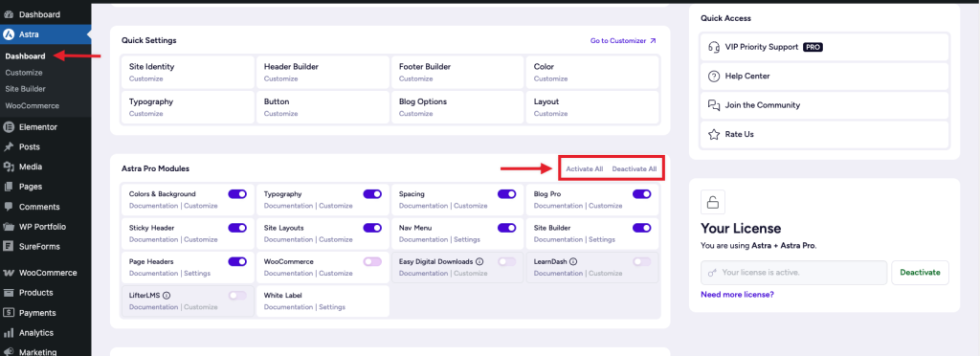Click the key icon in license field
Viewport: 980px width, 356px height.
pos(712,273)
